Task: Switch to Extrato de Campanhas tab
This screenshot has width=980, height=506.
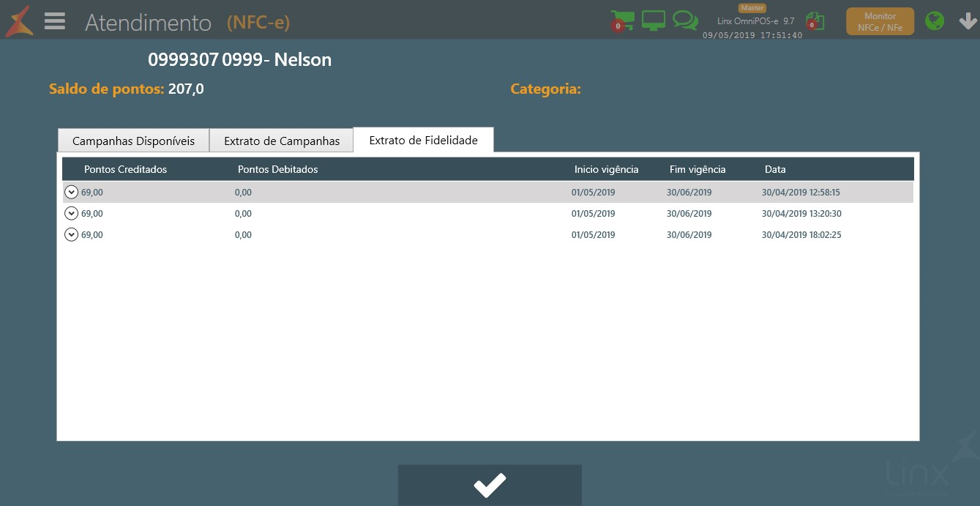Action: tap(282, 141)
